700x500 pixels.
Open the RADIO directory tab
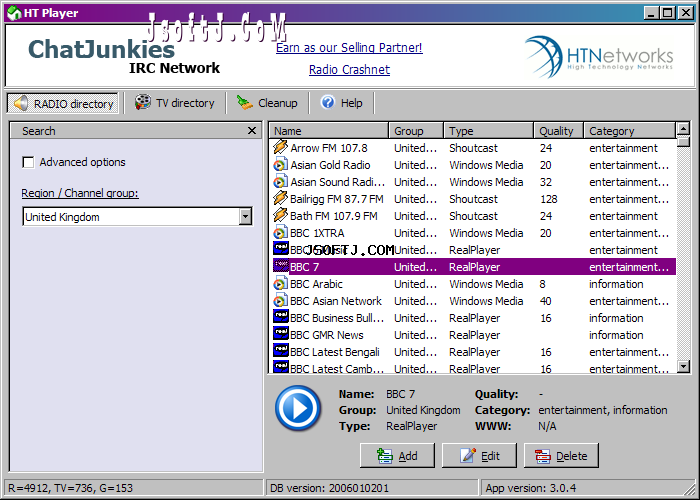pyautogui.click(x=62, y=104)
